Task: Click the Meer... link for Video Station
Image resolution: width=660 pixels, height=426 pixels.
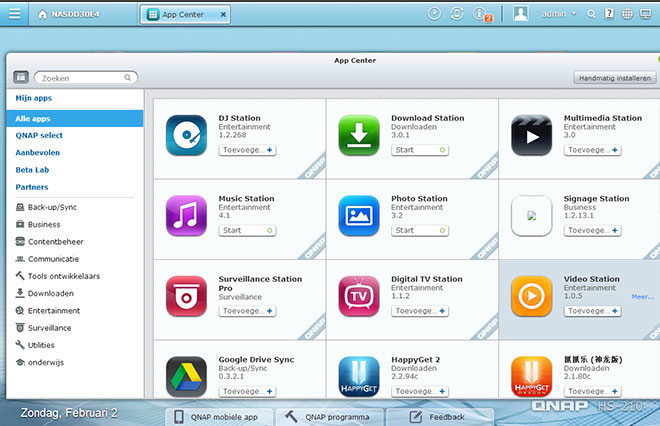Action: click(643, 297)
